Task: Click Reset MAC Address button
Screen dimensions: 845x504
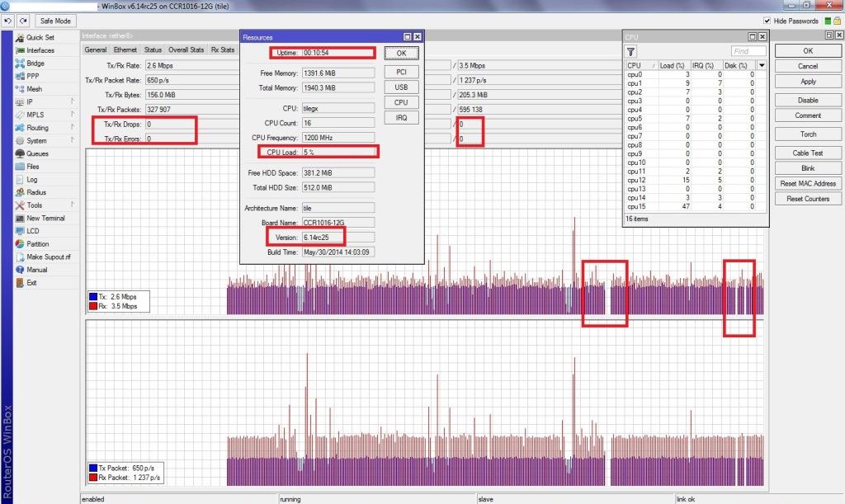Action: coord(808,184)
